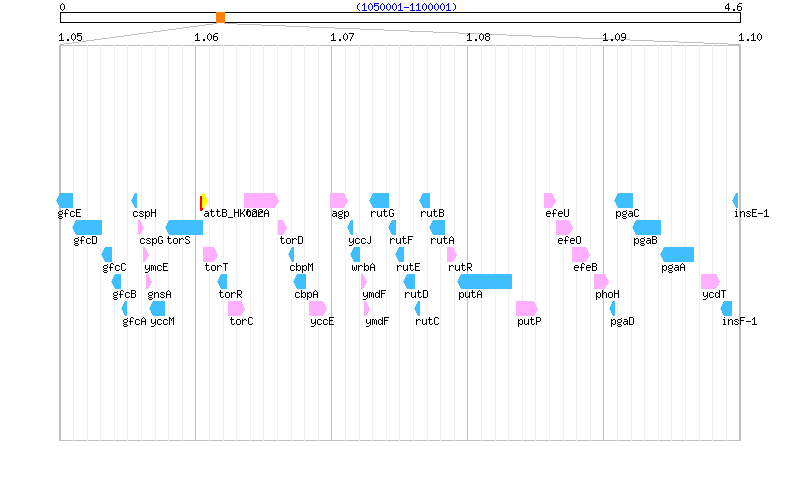The height and width of the screenshot is (500, 800).
Task: Click the pink ycdT gene arrow
Action: [x=710, y=281]
